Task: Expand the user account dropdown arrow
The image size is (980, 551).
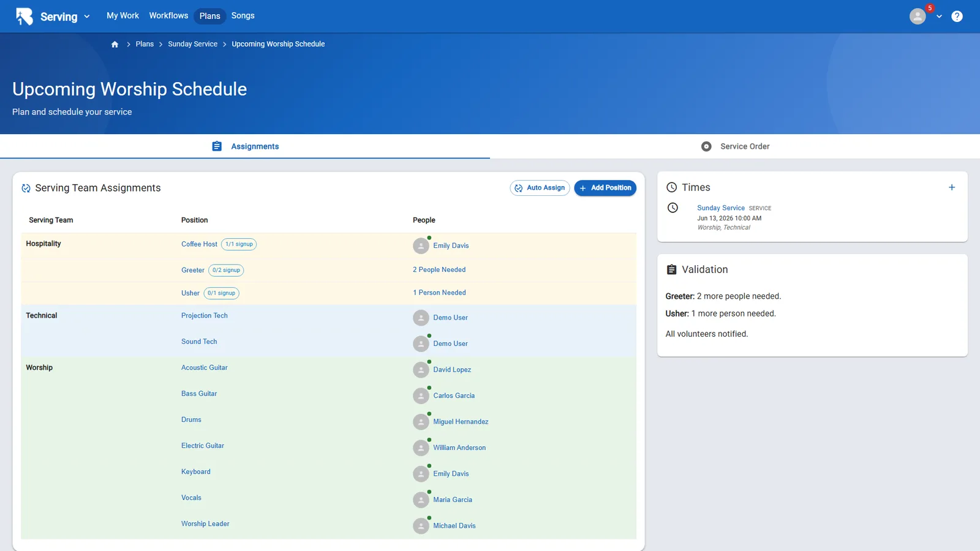Action: pos(939,17)
